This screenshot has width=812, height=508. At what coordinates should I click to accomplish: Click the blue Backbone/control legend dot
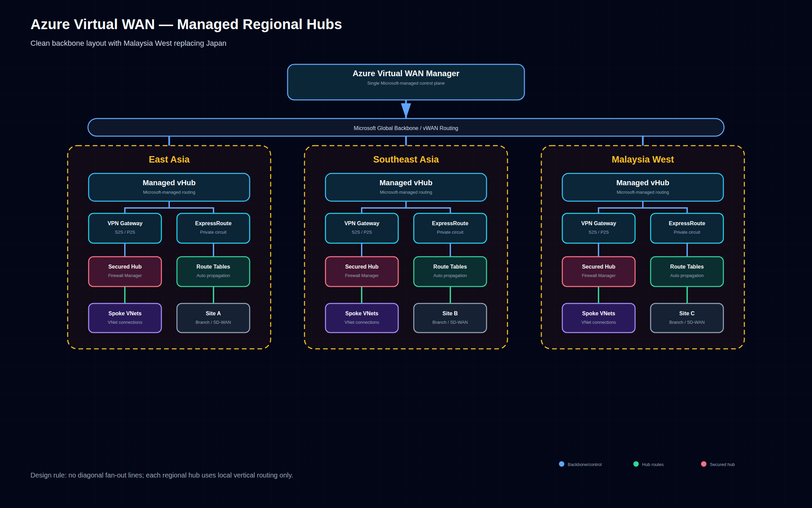(562, 464)
